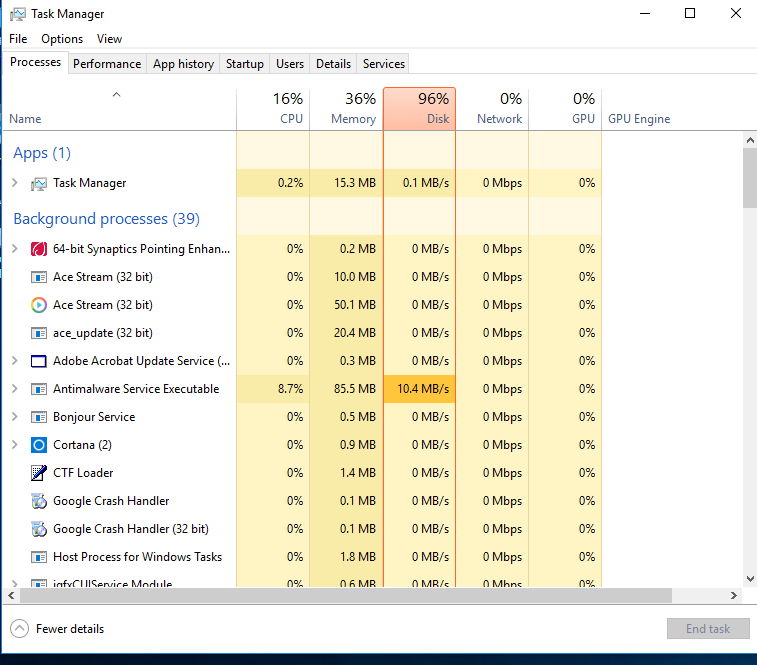Select the Google Crash Handler (32 bit) name
The width and height of the screenshot is (757, 665).
[131, 529]
